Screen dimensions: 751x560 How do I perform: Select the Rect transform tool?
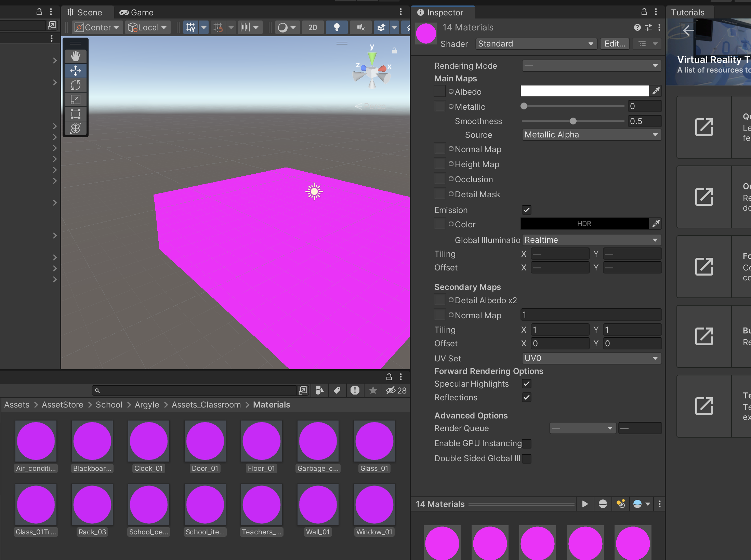76,114
